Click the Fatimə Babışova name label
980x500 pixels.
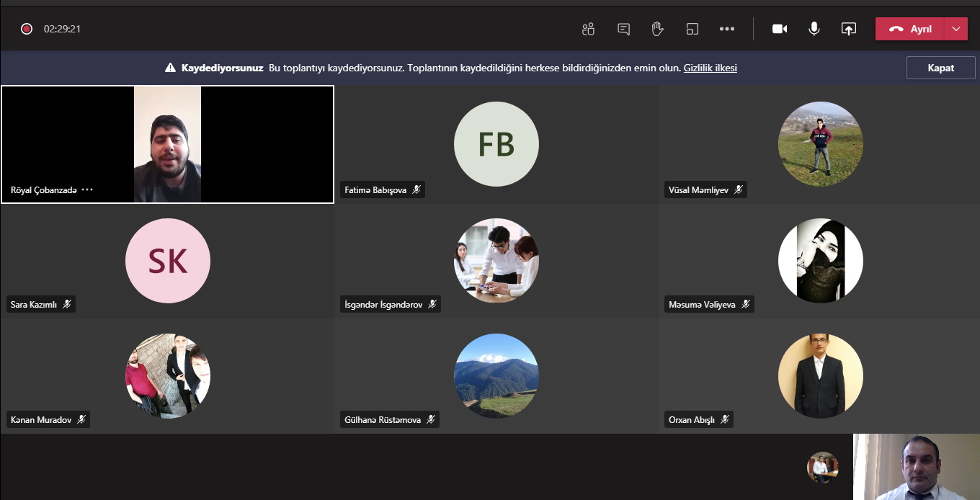pos(375,190)
